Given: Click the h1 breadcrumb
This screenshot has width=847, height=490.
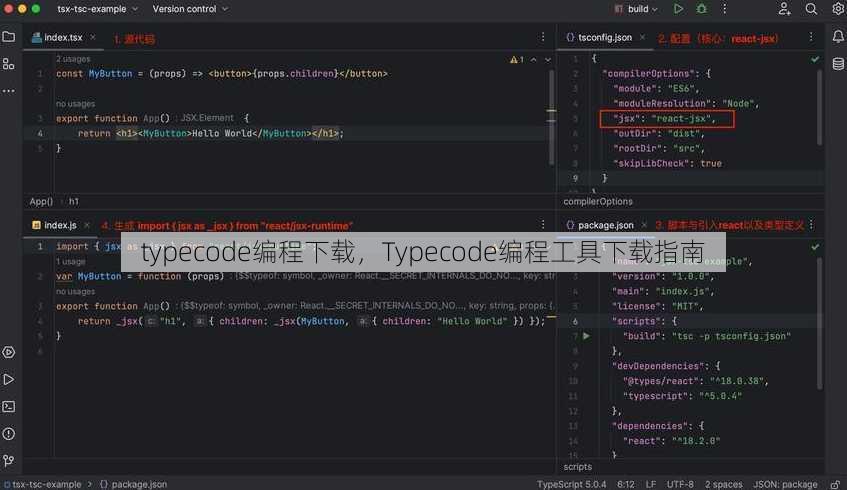Looking at the screenshot, I should tap(73, 202).
